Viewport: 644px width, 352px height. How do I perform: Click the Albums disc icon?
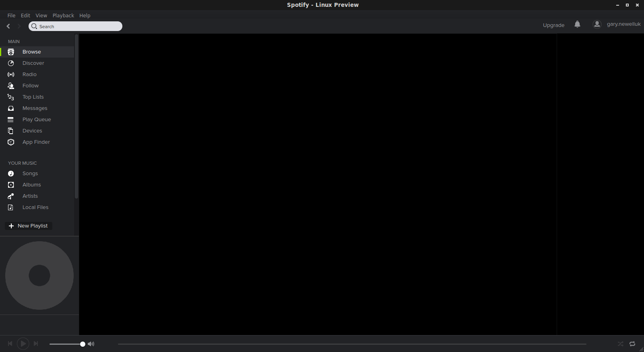click(x=11, y=185)
